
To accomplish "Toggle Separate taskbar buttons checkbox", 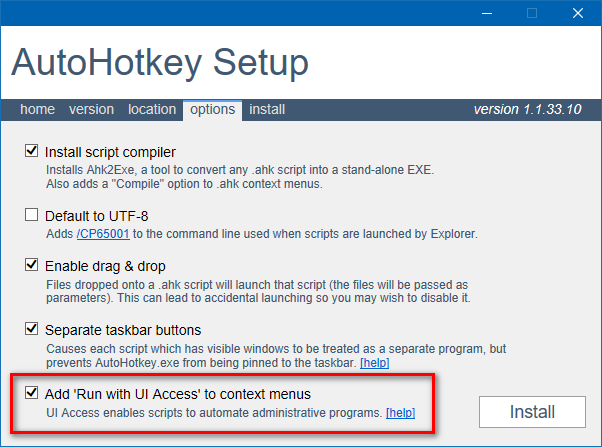I will click(32, 329).
